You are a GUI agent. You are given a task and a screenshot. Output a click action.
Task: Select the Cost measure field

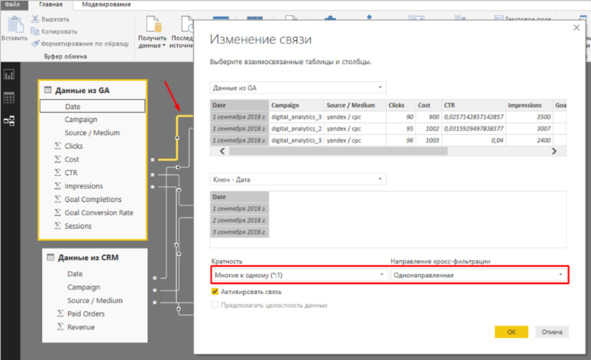72,159
